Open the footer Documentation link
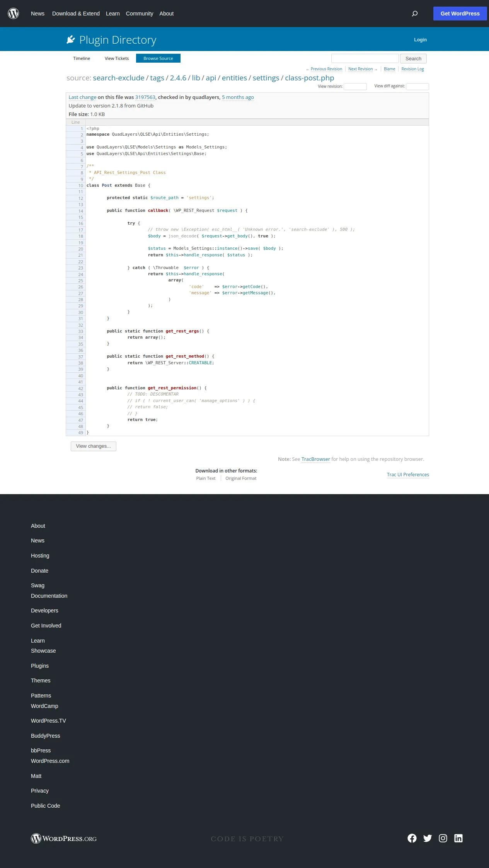 coord(49,596)
